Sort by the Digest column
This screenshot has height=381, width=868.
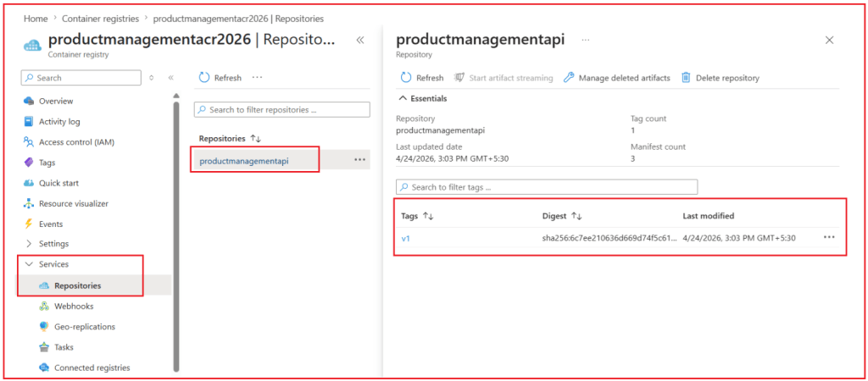coord(562,216)
